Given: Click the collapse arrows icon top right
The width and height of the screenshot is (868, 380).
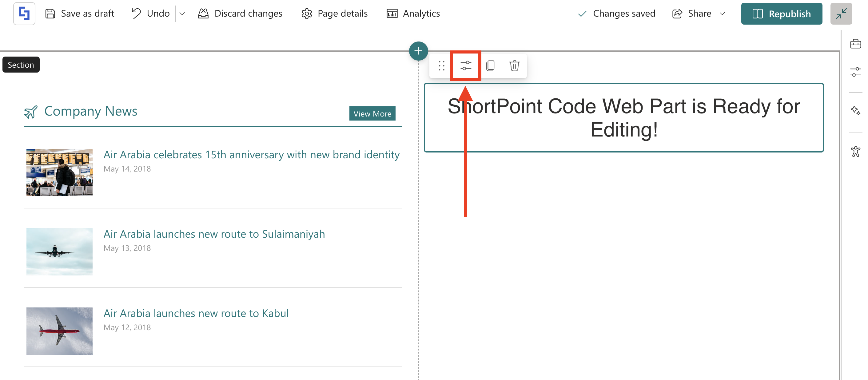Looking at the screenshot, I should tap(841, 14).
